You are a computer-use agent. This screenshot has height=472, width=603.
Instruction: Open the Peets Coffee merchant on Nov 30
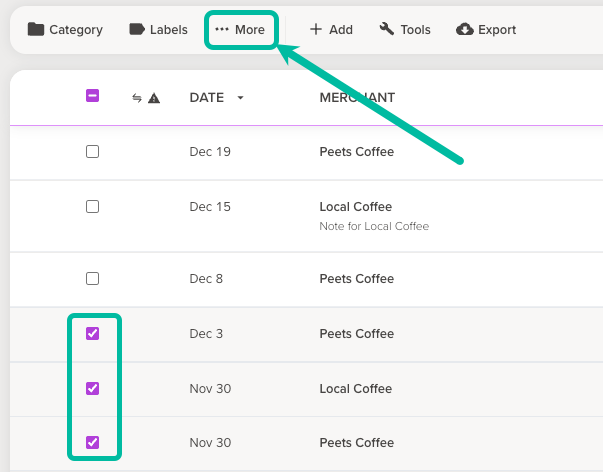pos(357,442)
